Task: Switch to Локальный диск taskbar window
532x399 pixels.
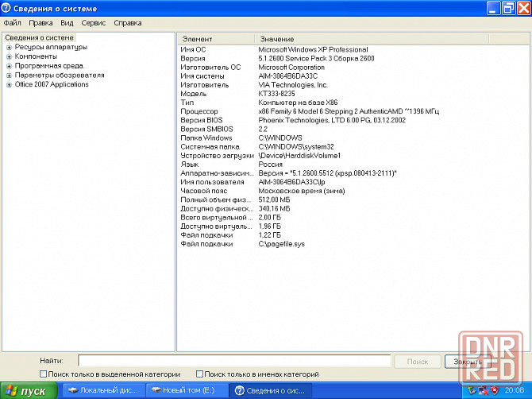Action: tap(104, 390)
